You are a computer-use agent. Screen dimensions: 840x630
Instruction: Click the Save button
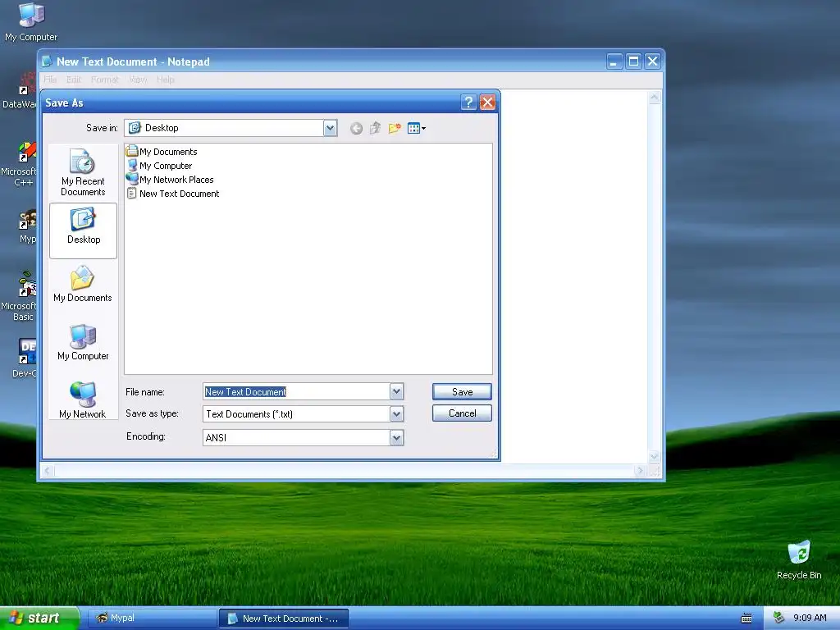(x=462, y=391)
